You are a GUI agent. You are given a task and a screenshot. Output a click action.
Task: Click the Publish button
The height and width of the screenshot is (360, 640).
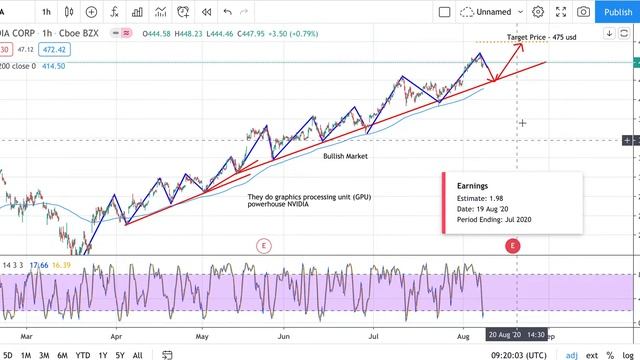[618, 12]
